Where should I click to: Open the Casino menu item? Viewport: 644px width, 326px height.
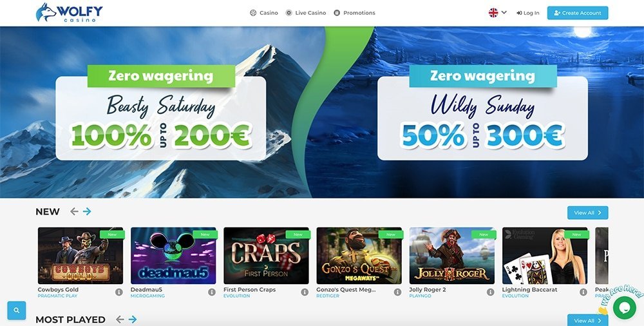(x=263, y=13)
